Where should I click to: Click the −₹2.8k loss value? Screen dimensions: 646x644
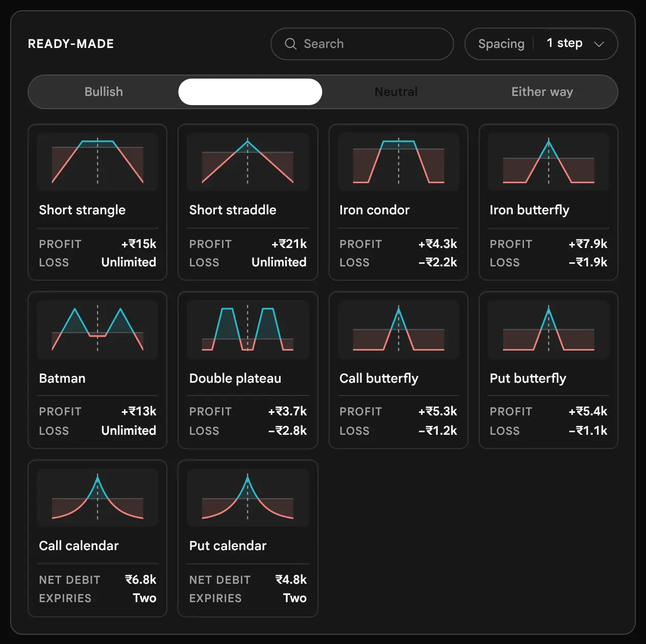pos(288,431)
